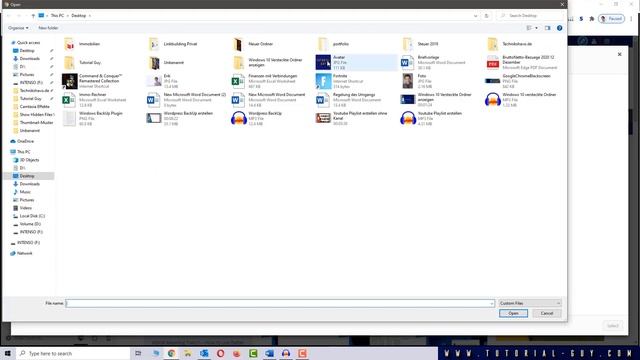Click This PC in the address breadcrumb
Viewport: 640px width, 360px height.
pyautogui.click(x=57, y=16)
